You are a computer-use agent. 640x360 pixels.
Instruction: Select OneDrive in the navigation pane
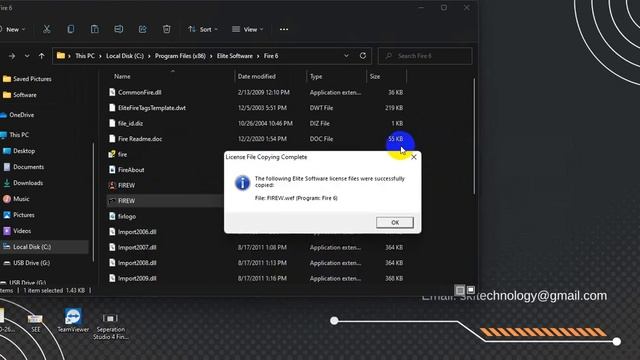click(18, 115)
